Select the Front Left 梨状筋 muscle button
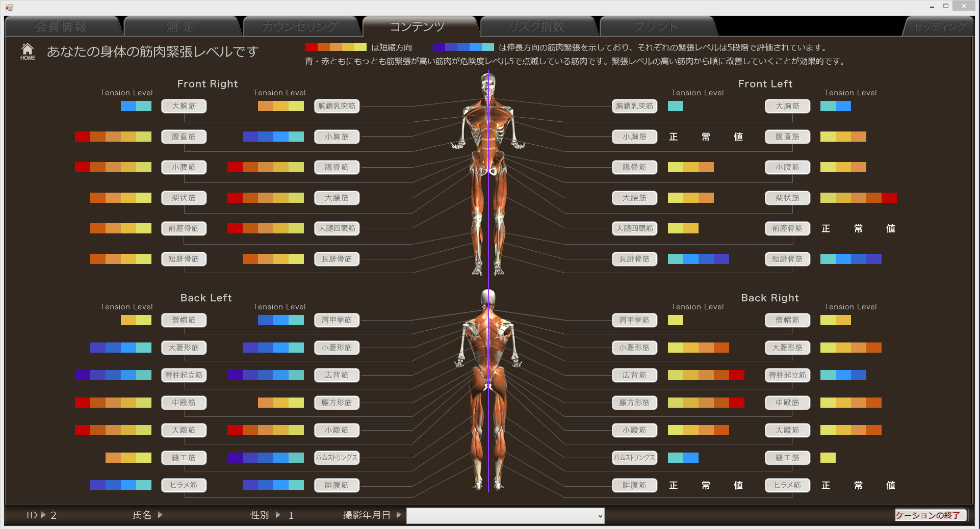Viewport: 980px width, 529px height. [x=787, y=198]
